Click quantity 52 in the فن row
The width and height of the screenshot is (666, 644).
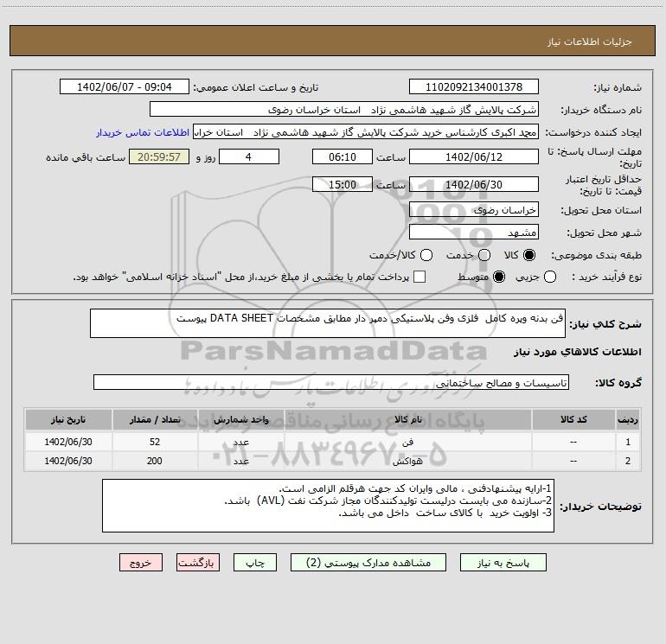pyautogui.click(x=155, y=442)
